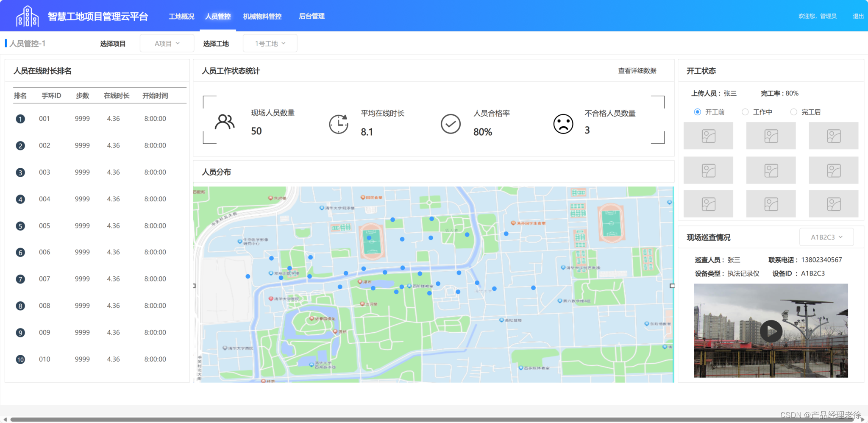Open middle image placeholder in third row
The image size is (868, 423).
[771, 204]
